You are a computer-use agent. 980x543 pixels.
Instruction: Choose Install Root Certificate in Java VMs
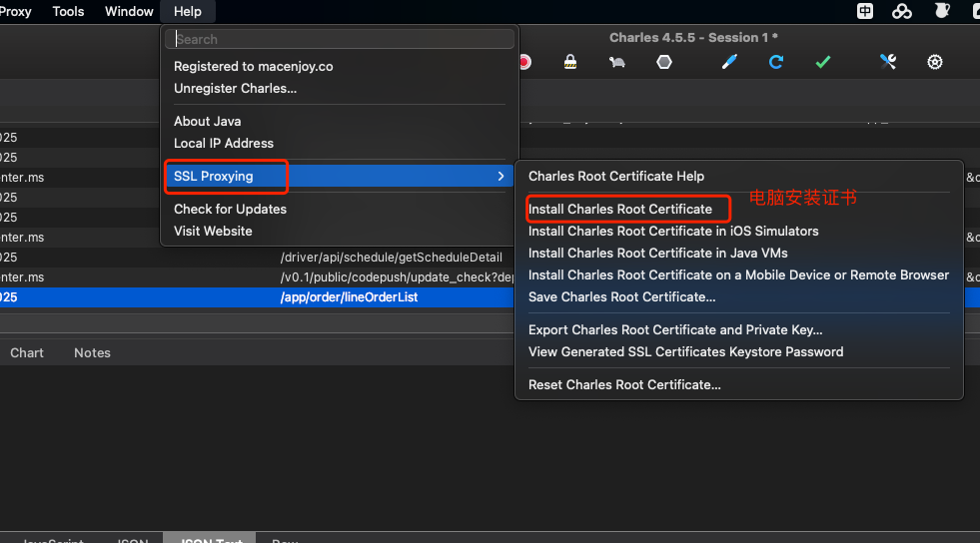click(x=657, y=253)
